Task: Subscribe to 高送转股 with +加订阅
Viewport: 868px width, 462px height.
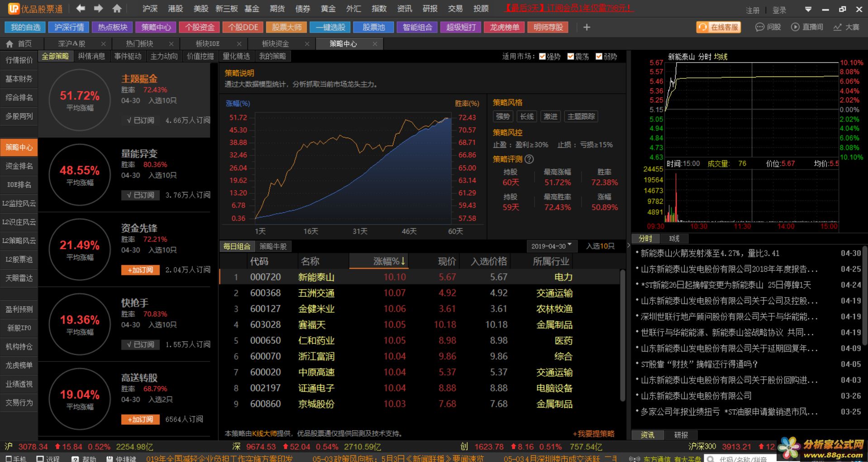Action: (x=140, y=419)
